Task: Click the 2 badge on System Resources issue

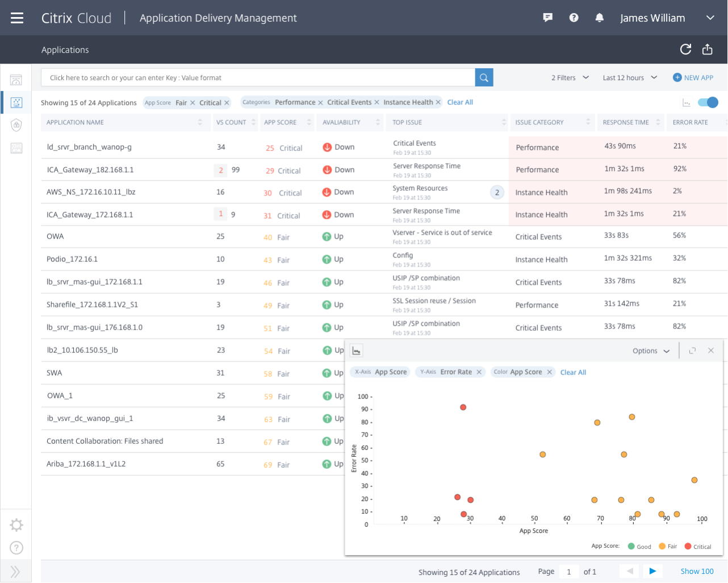Action: [497, 193]
